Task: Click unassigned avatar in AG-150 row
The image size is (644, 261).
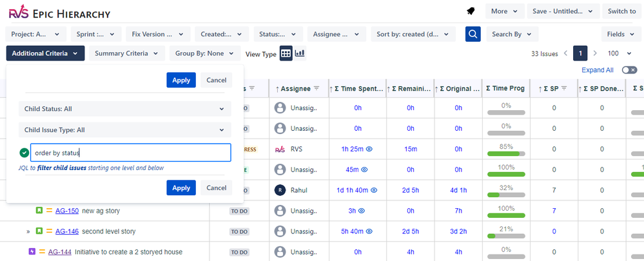Action: click(280, 211)
